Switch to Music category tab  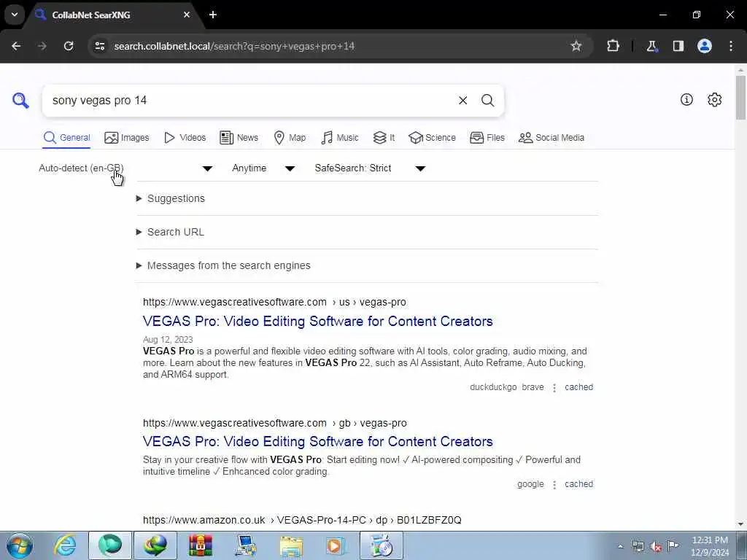point(340,138)
